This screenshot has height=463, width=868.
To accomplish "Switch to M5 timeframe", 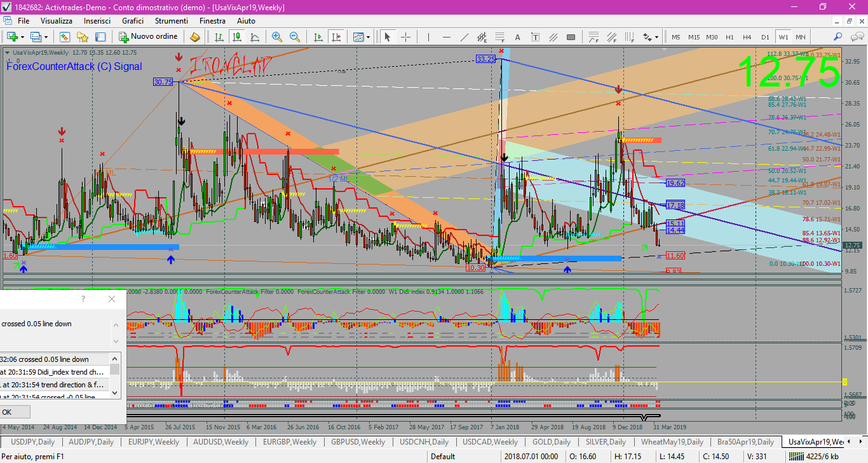I will (x=676, y=37).
